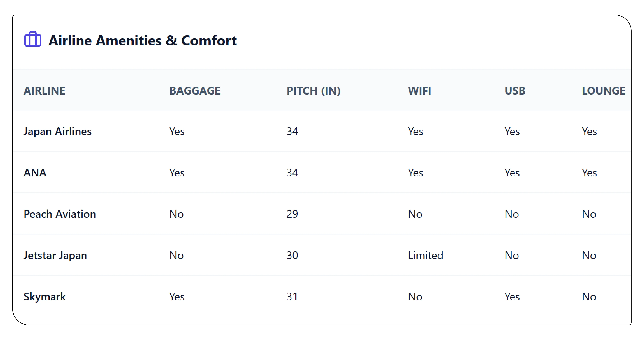This screenshot has width=644, height=340.
Task: Click Jetstar Japan's Limited wifi value
Action: [x=426, y=255]
